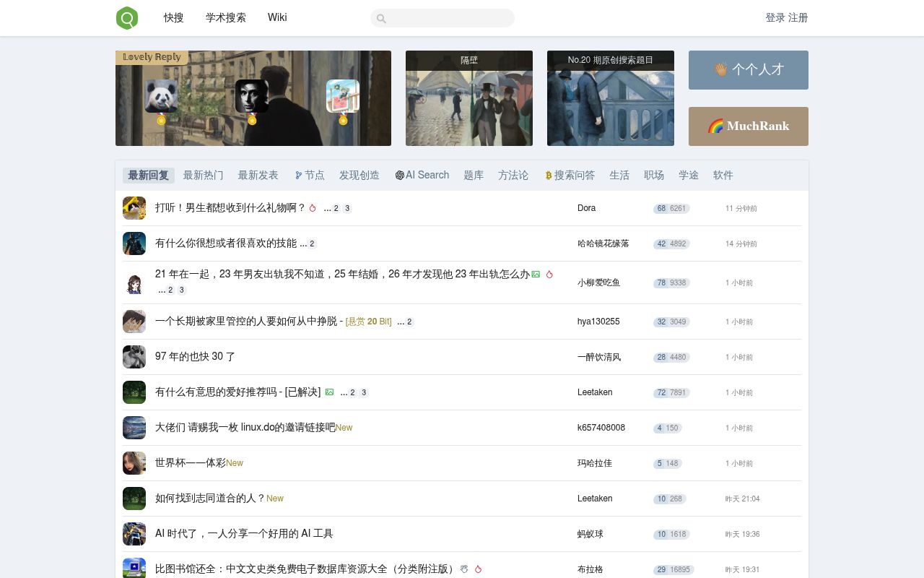The width and height of the screenshot is (924, 578).
Task: Open post 世界杯——体彩
Action: [x=191, y=463]
